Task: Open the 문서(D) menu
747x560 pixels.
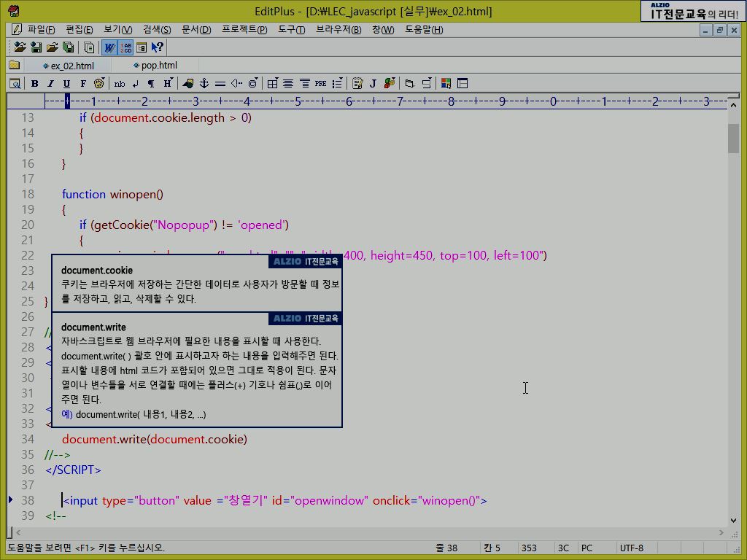Action: tap(196, 29)
